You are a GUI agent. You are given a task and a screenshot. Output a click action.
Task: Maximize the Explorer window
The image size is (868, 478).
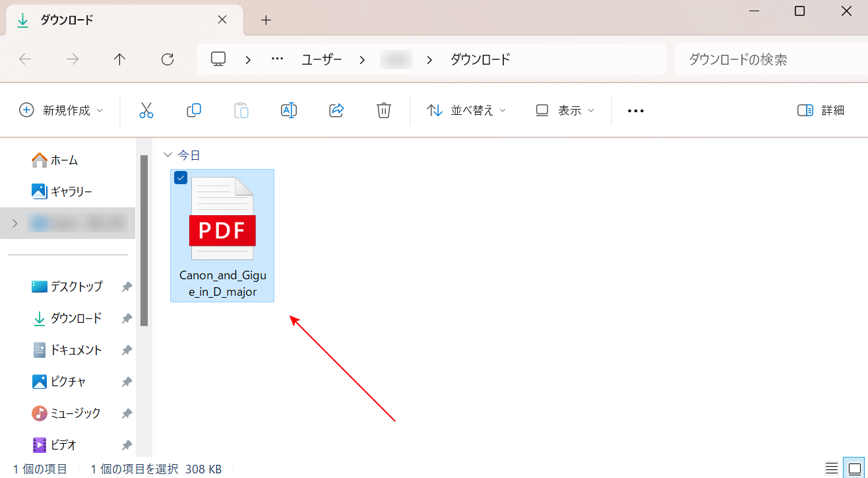pos(799,11)
